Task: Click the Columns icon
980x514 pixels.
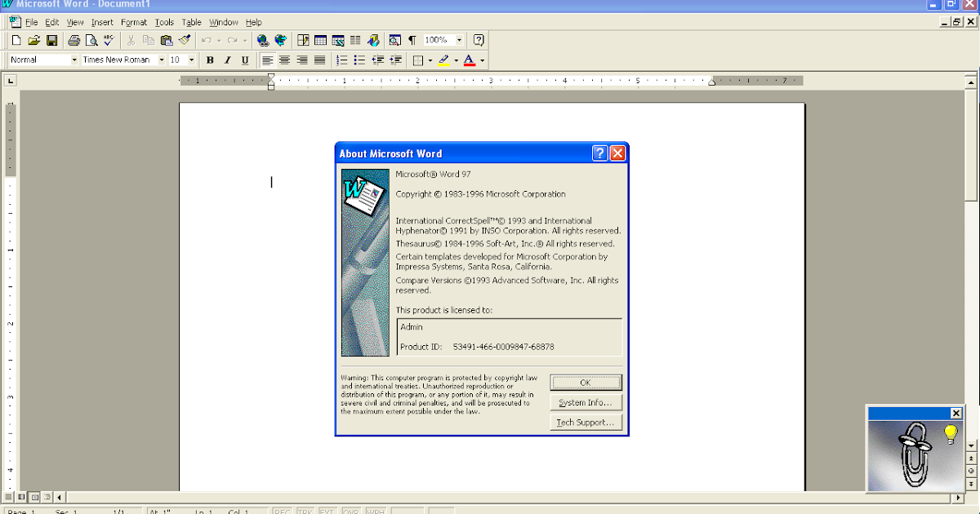Action: click(x=355, y=40)
